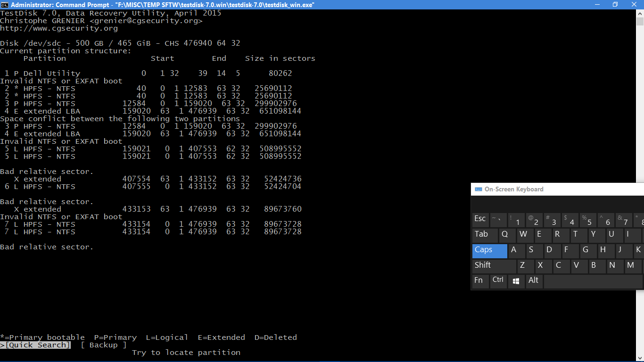The image size is (644, 362).
Task: Click the S key on On-Screen Keyboard
Action: pyautogui.click(x=535, y=251)
